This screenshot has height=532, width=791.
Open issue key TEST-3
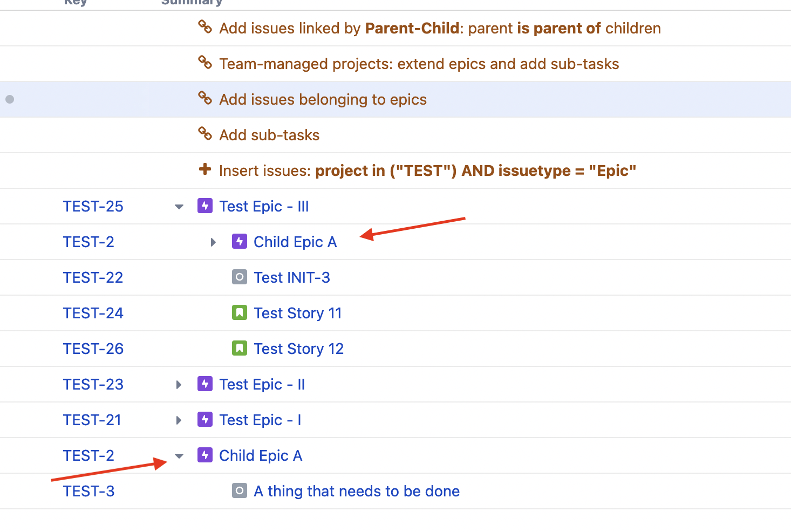89,491
